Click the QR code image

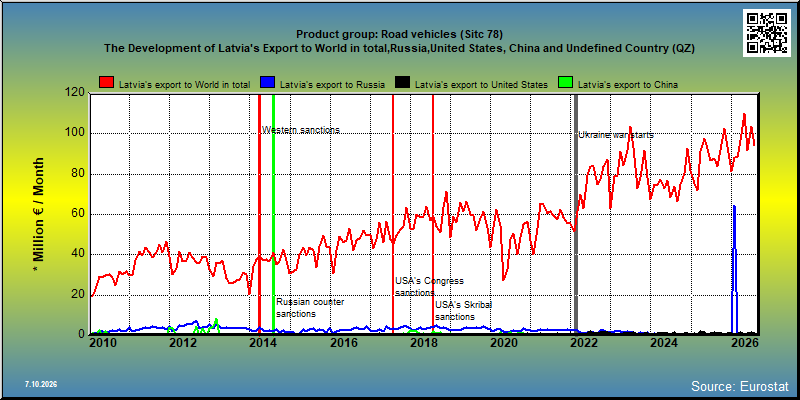pos(769,33)
